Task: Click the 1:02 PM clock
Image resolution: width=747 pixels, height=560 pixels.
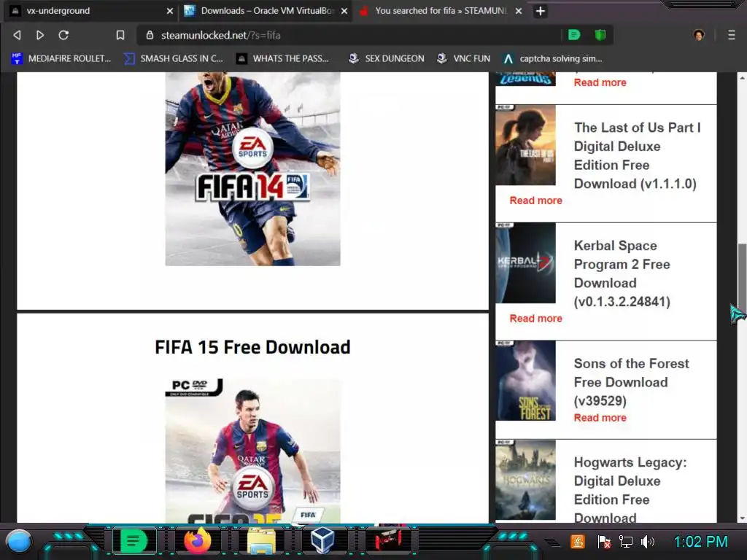Action: [700, 542]
